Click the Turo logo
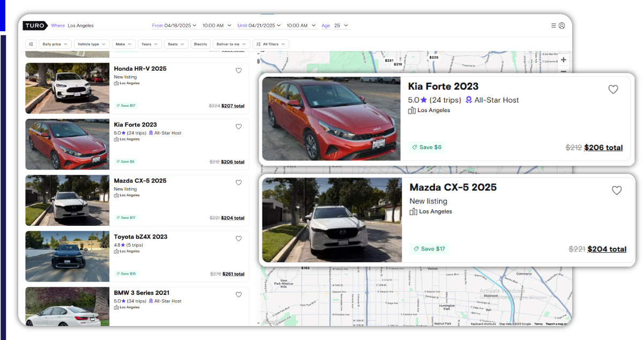 pos(34,25)
